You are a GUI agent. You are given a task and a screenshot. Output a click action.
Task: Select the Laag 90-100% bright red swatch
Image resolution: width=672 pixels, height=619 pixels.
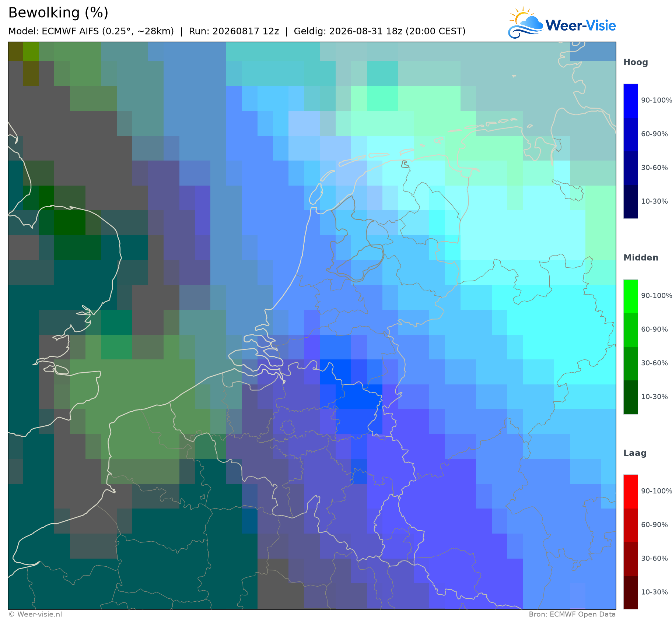(630, 492)
